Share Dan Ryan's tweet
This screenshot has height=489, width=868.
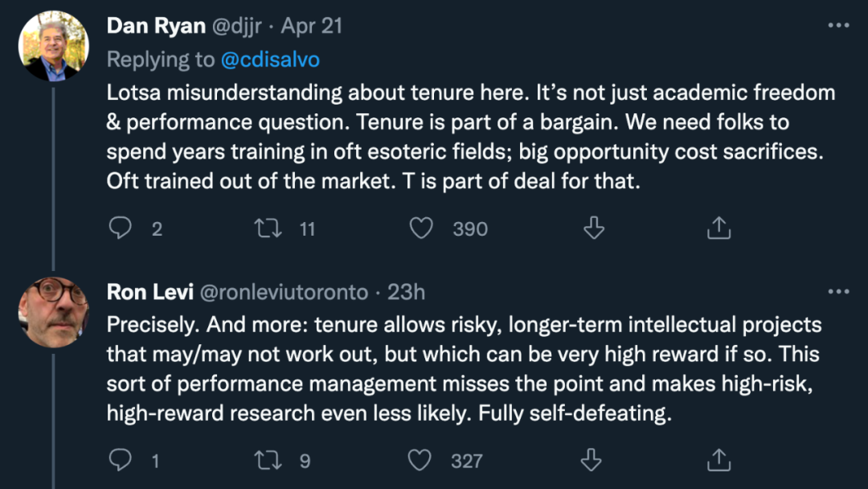click(718, 228)
